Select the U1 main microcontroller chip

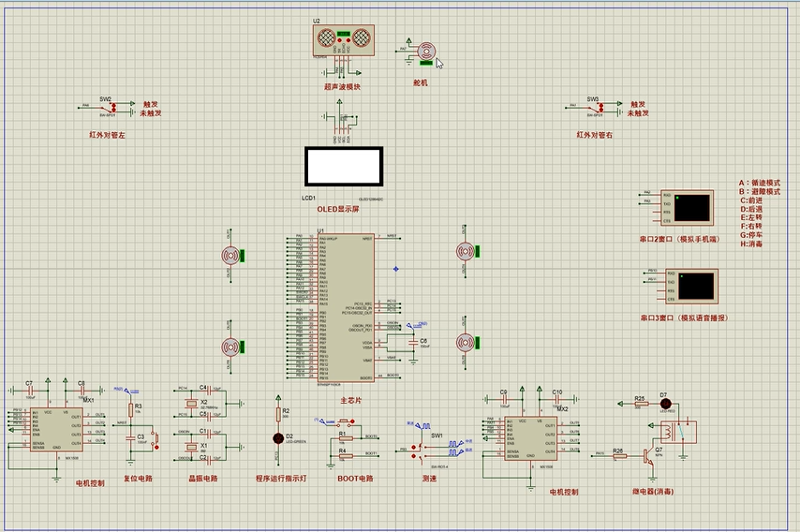[346, 306]
